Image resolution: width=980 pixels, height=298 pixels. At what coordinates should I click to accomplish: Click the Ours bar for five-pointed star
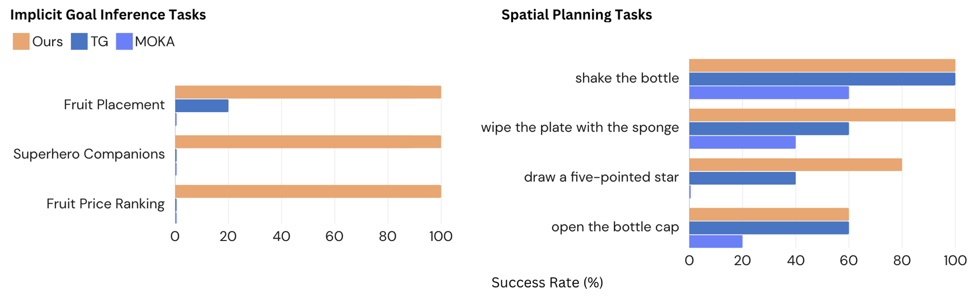(795, 165)
